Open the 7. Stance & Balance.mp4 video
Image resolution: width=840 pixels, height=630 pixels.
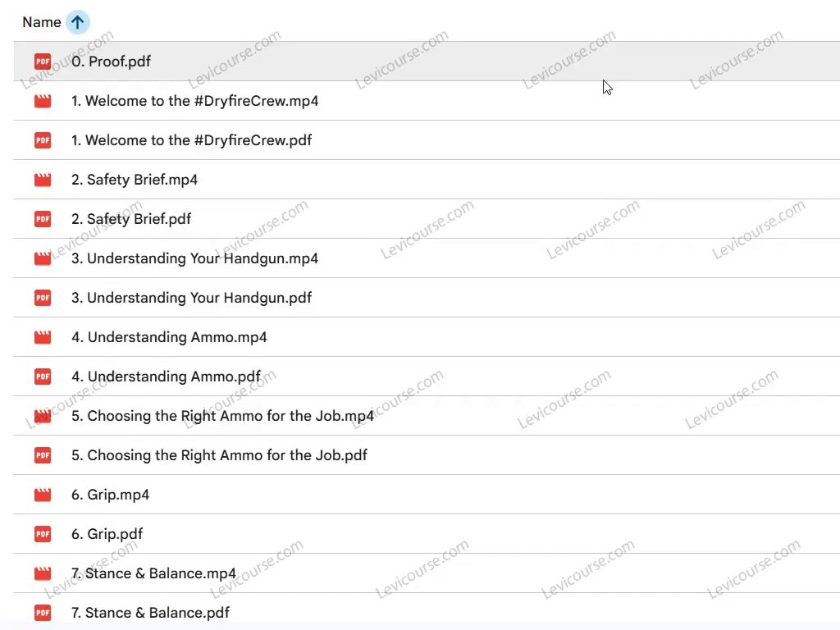pyautogui.click(x=153, y=573)
